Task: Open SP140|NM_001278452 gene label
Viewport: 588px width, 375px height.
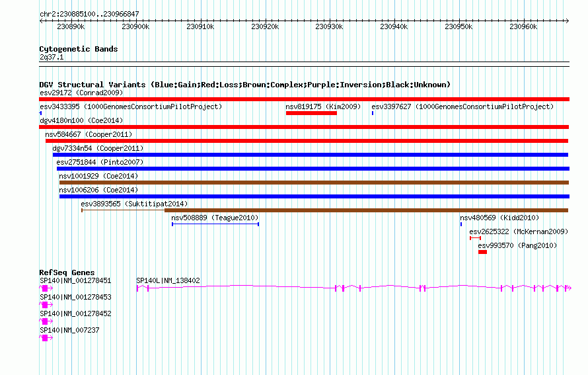Action: pos(75,313)
